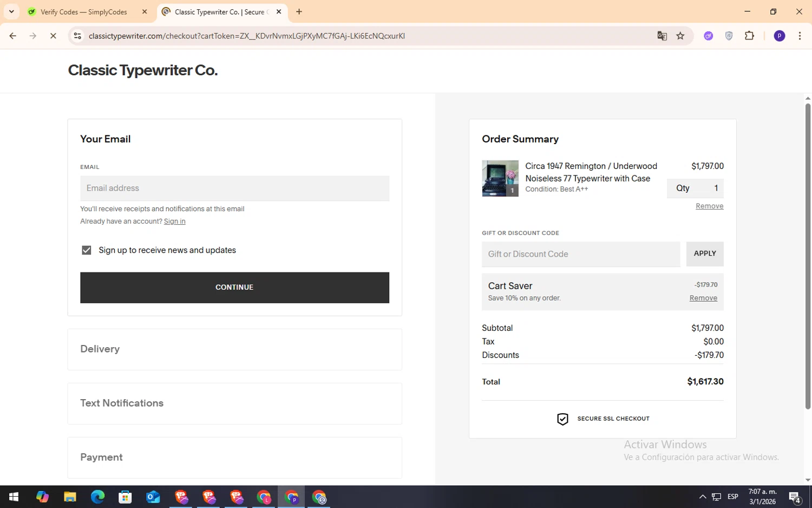Open File Explorer from taskbar
812x508 pixels.
(x=70, y=497)
